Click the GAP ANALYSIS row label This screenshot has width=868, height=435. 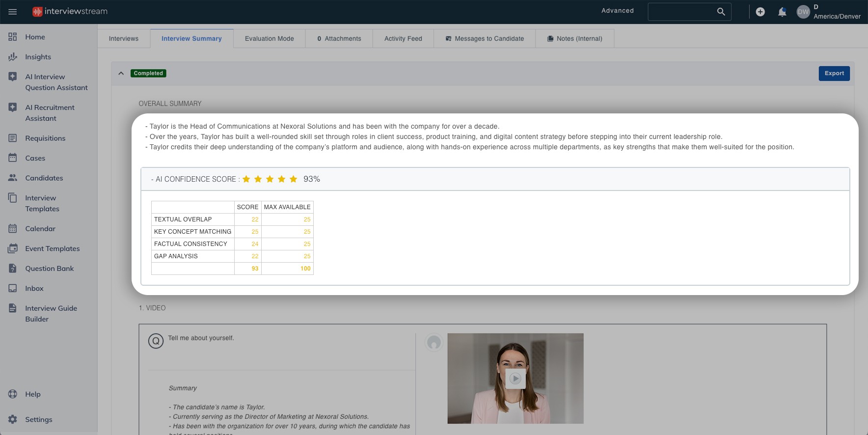tap(176, 256)
